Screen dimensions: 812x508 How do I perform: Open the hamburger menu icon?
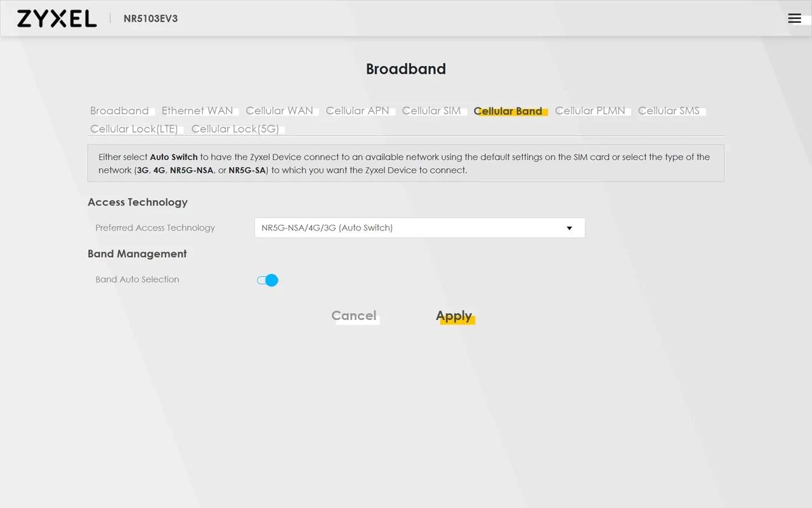[x=794, y=18]
